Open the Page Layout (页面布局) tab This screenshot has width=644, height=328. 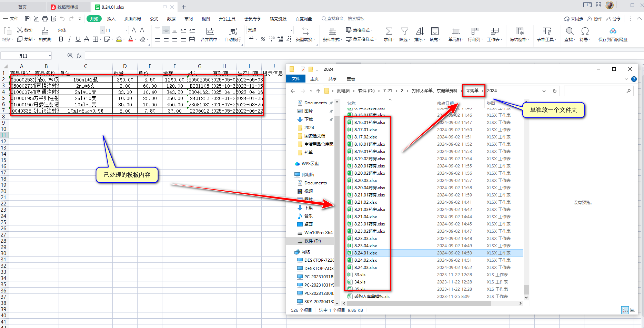(133, 19)
